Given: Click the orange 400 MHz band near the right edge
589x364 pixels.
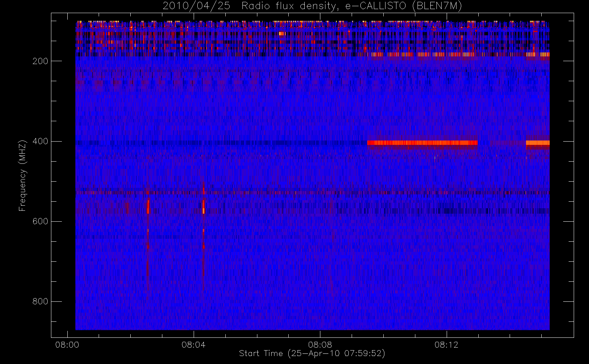Looking at the screenshot, I should point(538,143).
